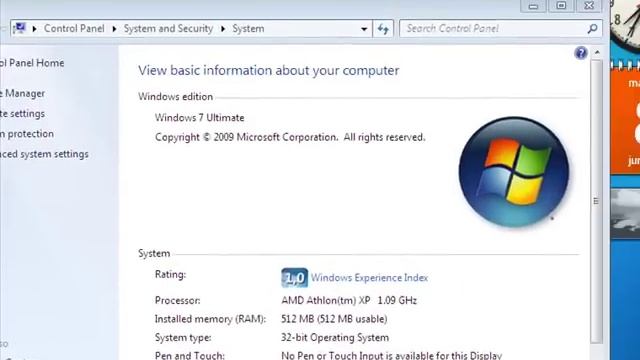Minimize the System window
The width and height of the screenshot is (640, 360).
tap(533, 6)
